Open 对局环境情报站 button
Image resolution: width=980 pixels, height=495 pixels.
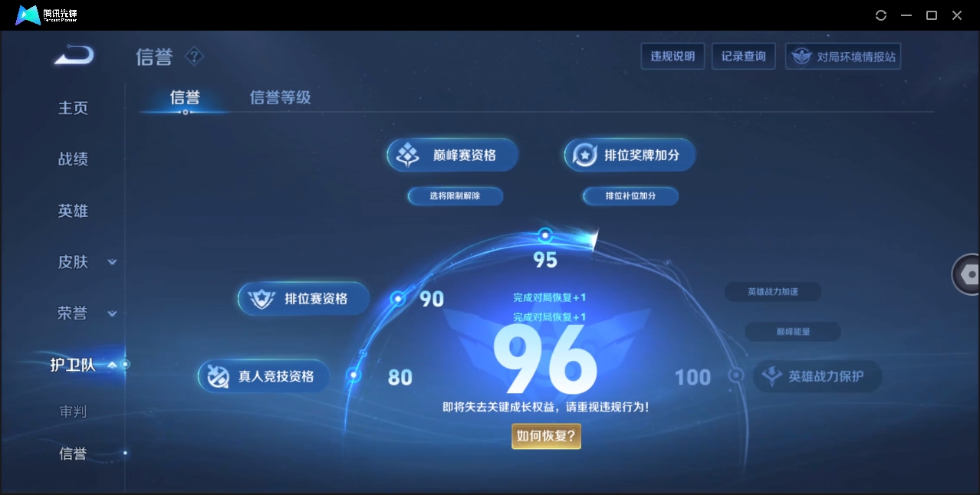[x=843, y=57]
